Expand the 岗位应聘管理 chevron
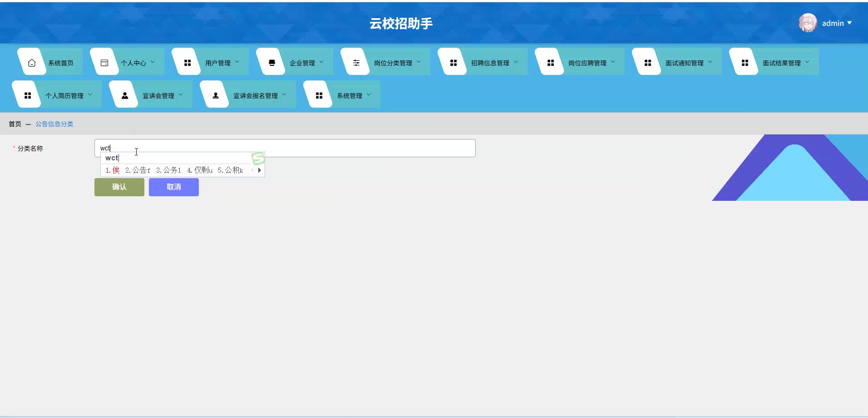The width and height of the screenshot is (868, 418). (613, 62)
